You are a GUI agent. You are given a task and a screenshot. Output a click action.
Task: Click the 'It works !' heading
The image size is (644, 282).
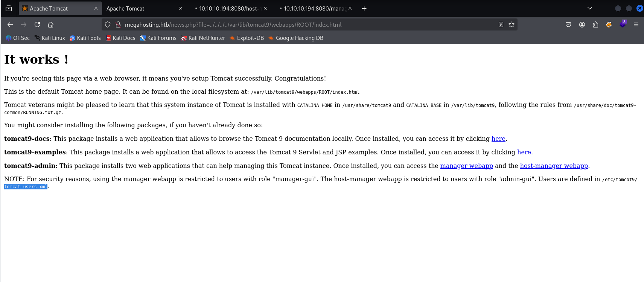tap(36, 59)
